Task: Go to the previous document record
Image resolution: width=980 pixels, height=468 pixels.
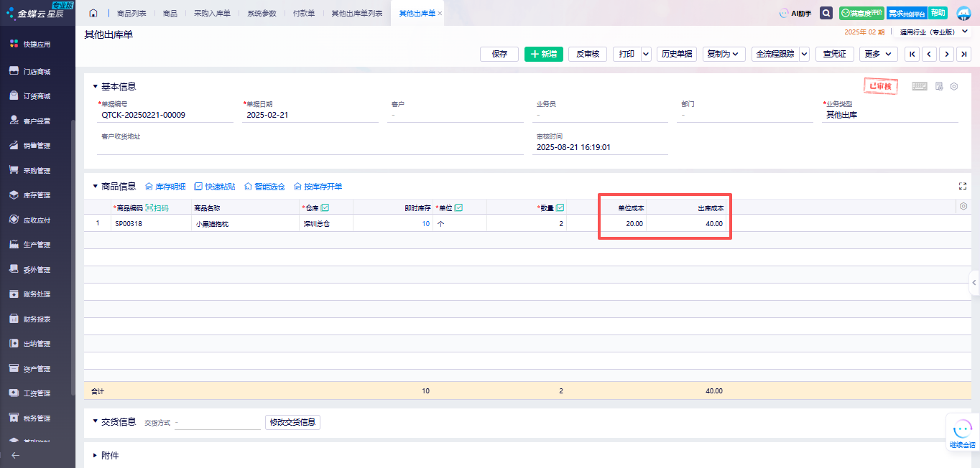Action: [929, 54]
